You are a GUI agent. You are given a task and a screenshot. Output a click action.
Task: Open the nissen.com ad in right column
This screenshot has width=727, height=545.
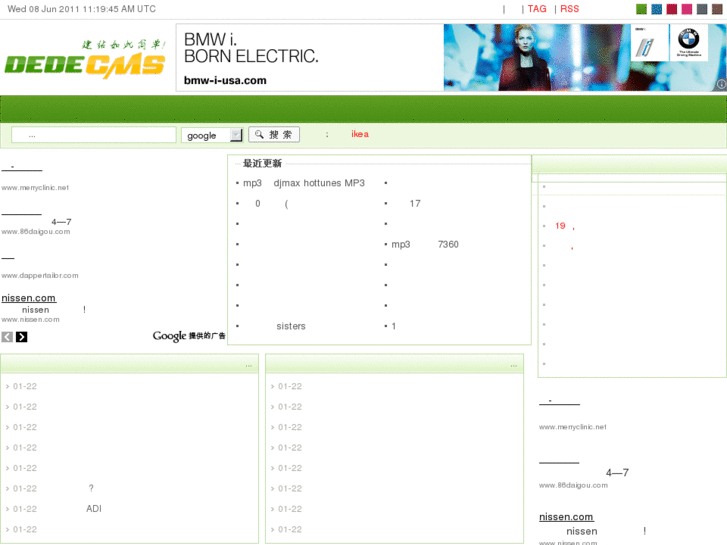click(566, 517)
